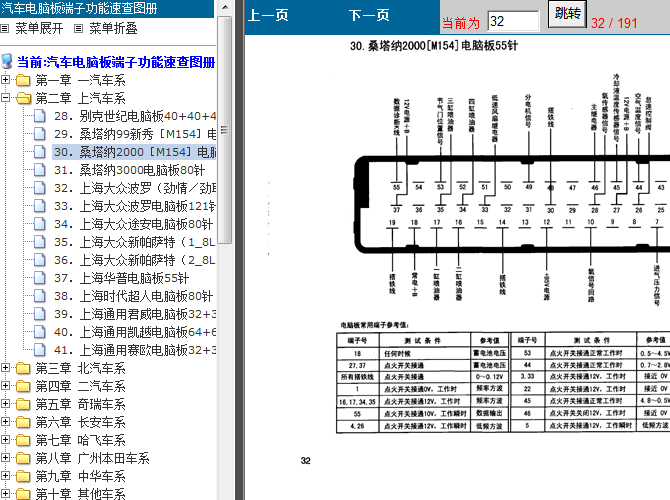Viewport: 670px width, 500px height.
Task: Click page icon of 41. 上海通用赛欧电脑板
Action: pos(40,350)
